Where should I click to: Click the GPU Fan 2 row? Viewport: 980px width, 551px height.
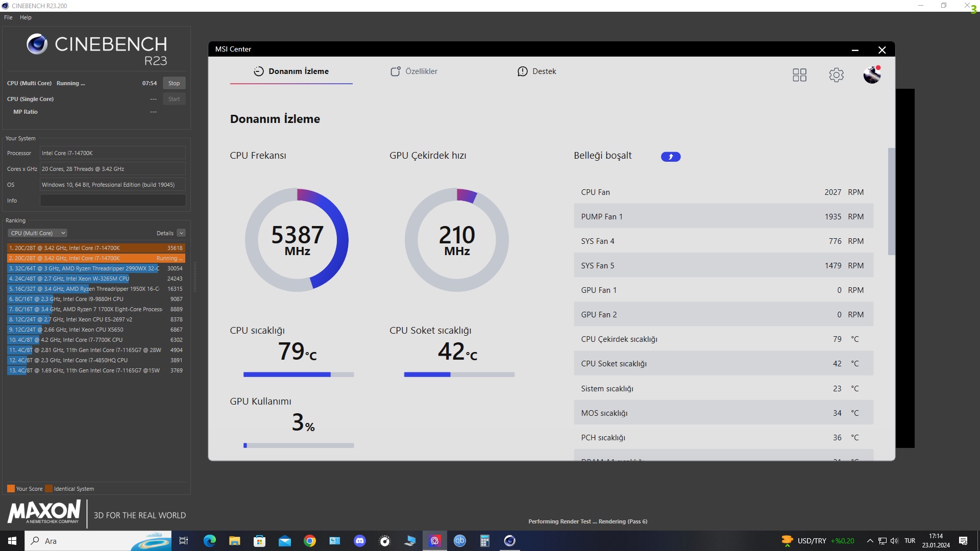723,315
